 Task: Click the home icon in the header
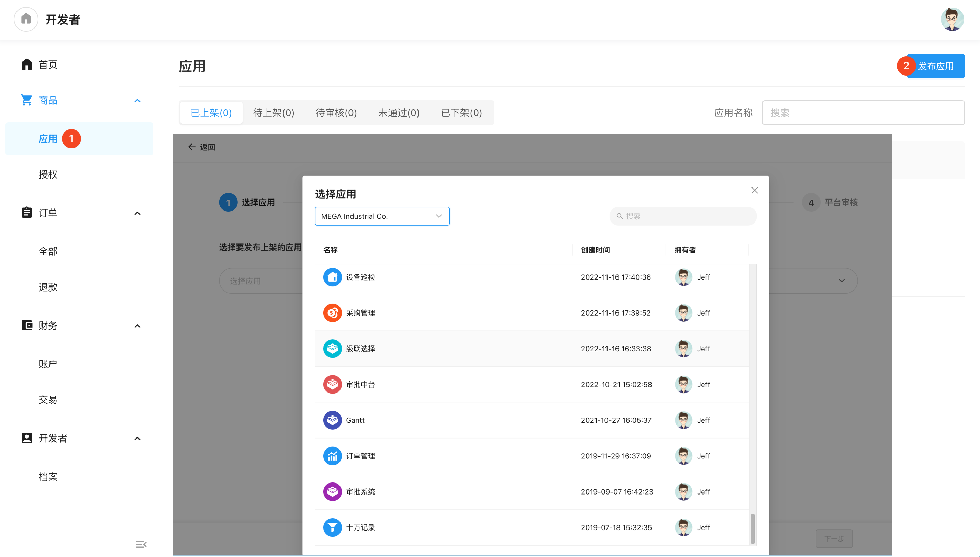coord(26,19)
